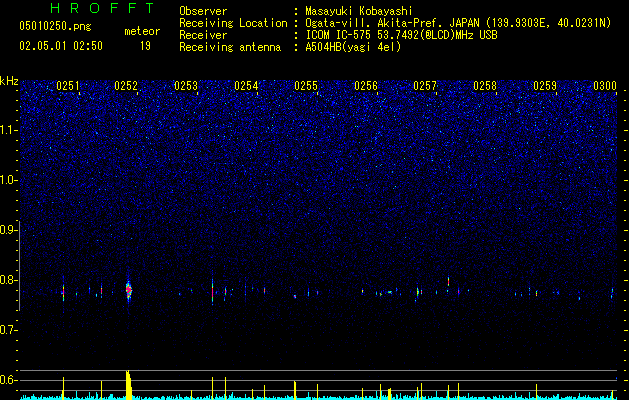Click the 1.1 kHz axis label
Image resolution: width=629 pixels, height=400 pixels.
(8, 130)
